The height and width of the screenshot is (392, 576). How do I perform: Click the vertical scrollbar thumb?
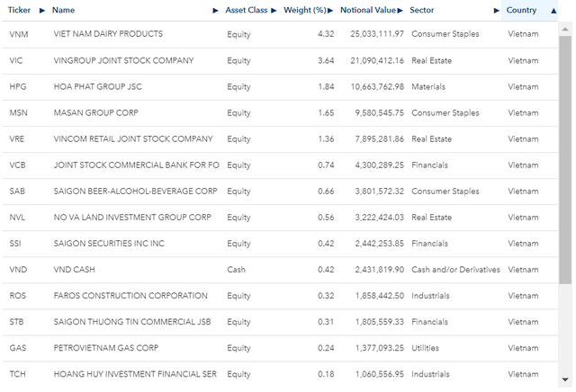coord(565,160)
